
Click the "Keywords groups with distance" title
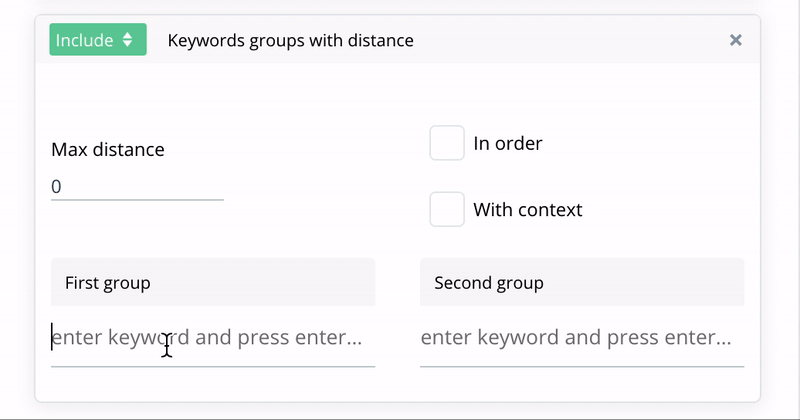click(x=290, y=40)
